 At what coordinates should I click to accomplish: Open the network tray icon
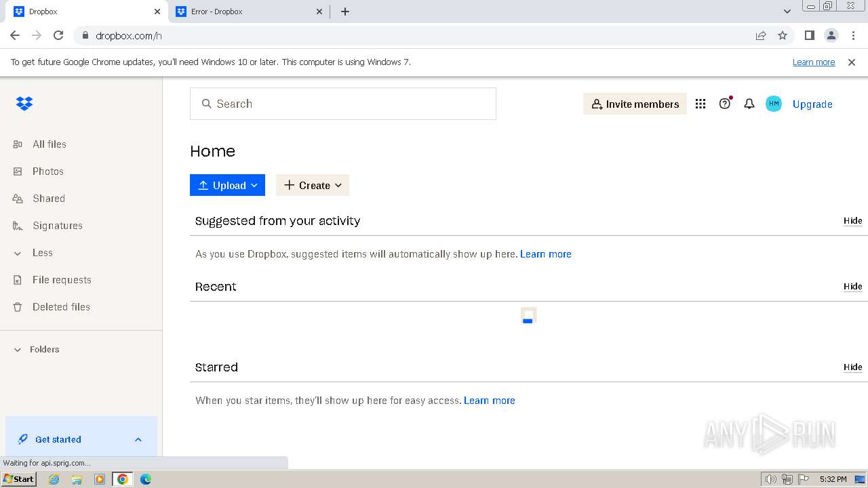(787, 479)
